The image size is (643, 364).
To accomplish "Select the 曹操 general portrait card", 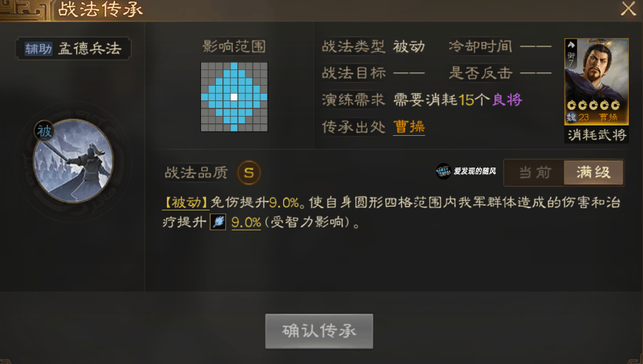I will click(596, 81).
